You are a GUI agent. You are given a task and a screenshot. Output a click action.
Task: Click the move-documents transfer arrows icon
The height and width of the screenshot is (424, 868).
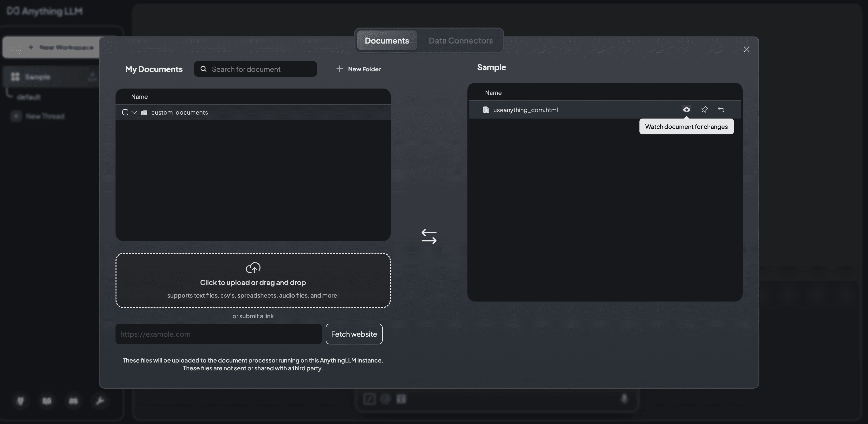[429, 236]
